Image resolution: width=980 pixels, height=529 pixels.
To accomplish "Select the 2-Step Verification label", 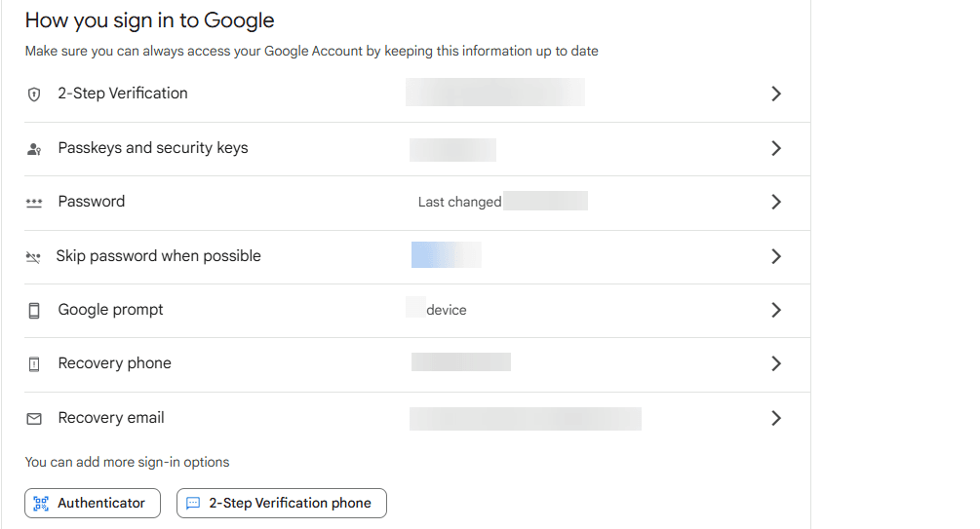I will [123, 94].
